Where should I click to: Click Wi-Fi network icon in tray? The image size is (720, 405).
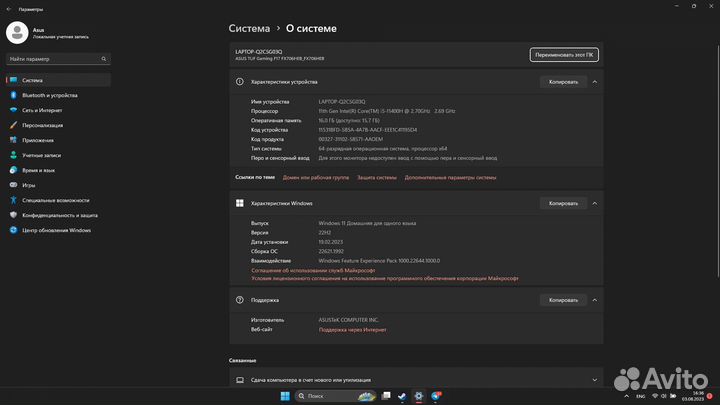pos(655,396)
